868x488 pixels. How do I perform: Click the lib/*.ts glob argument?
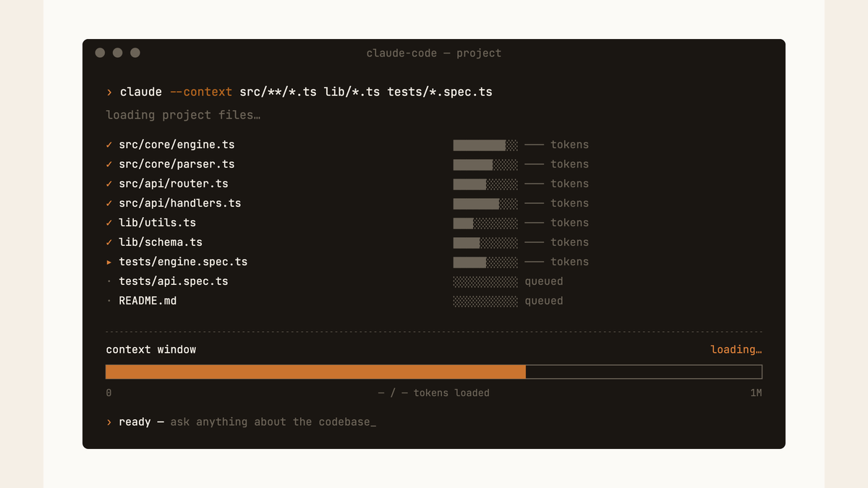tap(352, 92)
